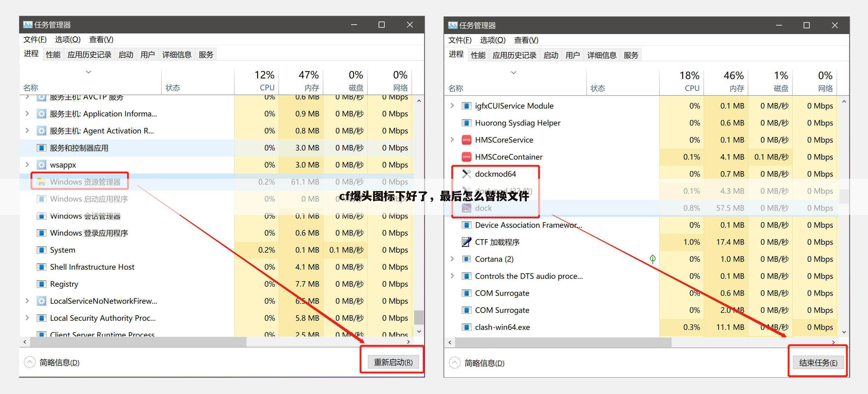This screenshot has height=394, width=868.
Task: Select the CTF 加载程序 pen icon
Action: pos(466,242)
